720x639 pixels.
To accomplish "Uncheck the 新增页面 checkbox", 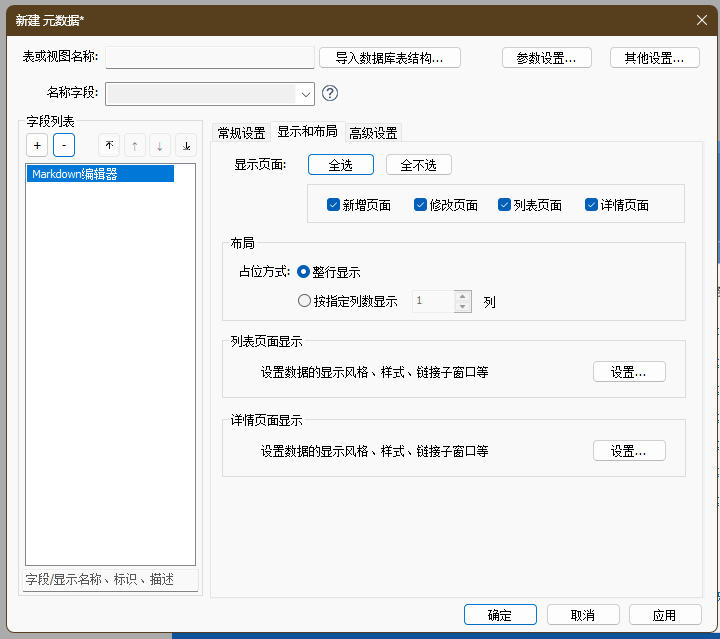I will click(334, 205).
